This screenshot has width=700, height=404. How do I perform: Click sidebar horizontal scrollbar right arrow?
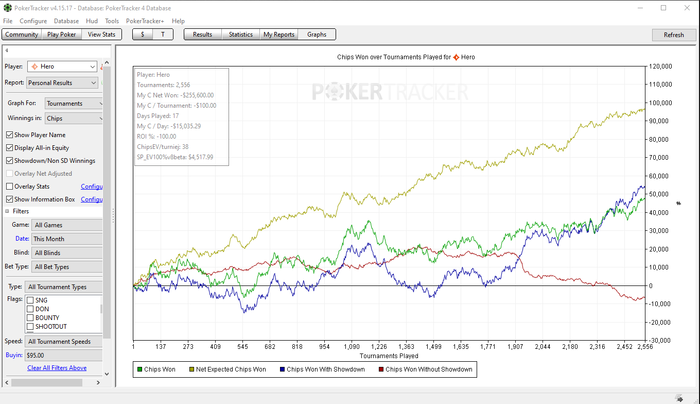[98, 383]
